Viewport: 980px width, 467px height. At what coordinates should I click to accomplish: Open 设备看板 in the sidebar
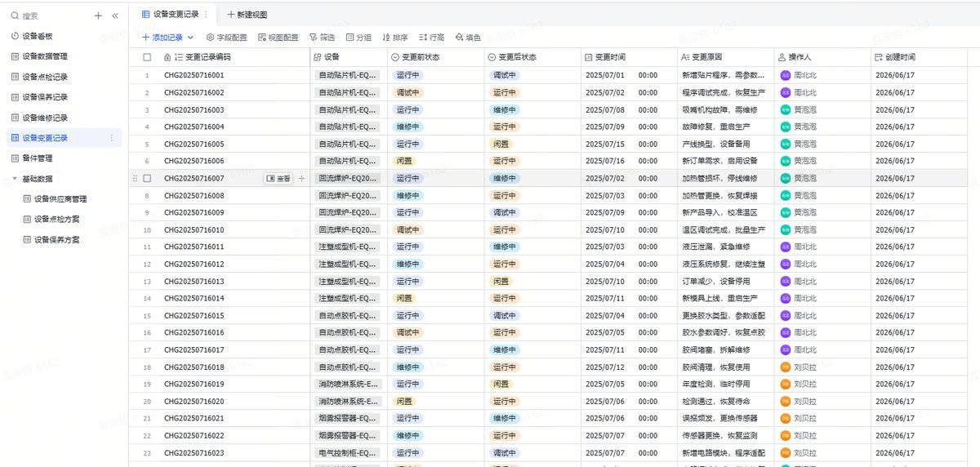click(38, 36)
